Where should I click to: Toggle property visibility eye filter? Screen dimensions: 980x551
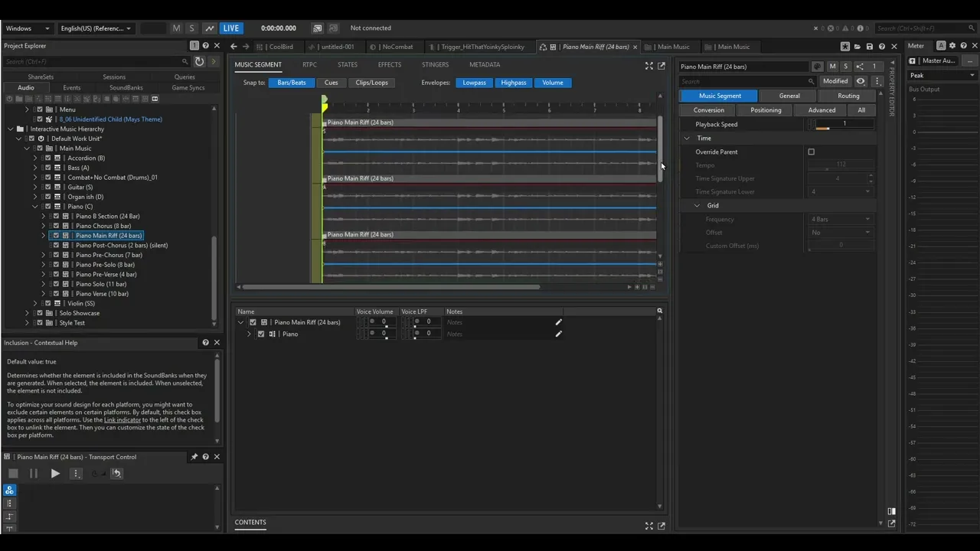[x=861, y=81]
